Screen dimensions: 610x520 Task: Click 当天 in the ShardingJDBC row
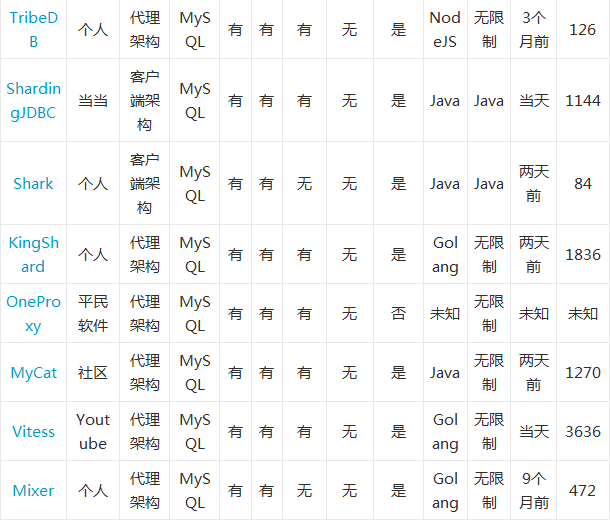tap(534, 101)
